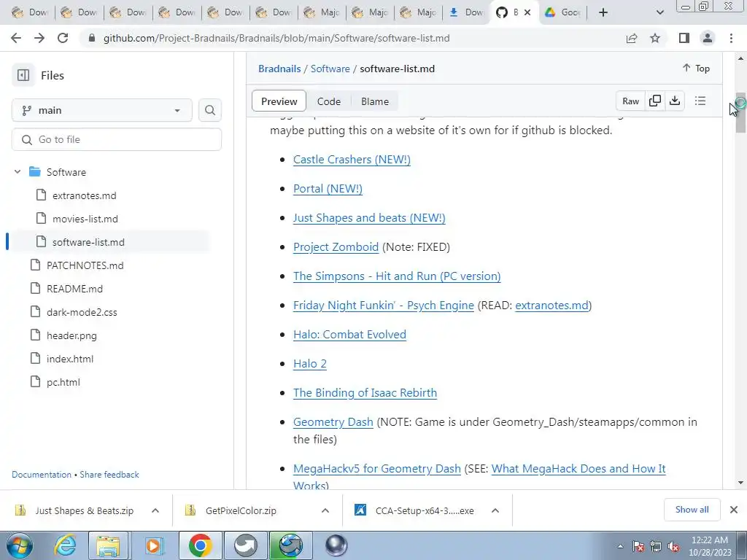The image size is (747, 560).
Task: Open dark-mode2.css in file tree
Action: pos(82,312)
